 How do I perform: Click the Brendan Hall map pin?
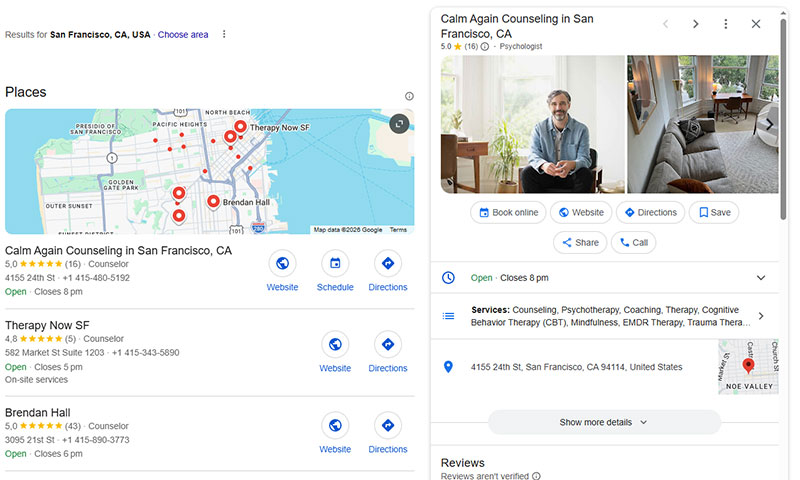click(213, 202)
